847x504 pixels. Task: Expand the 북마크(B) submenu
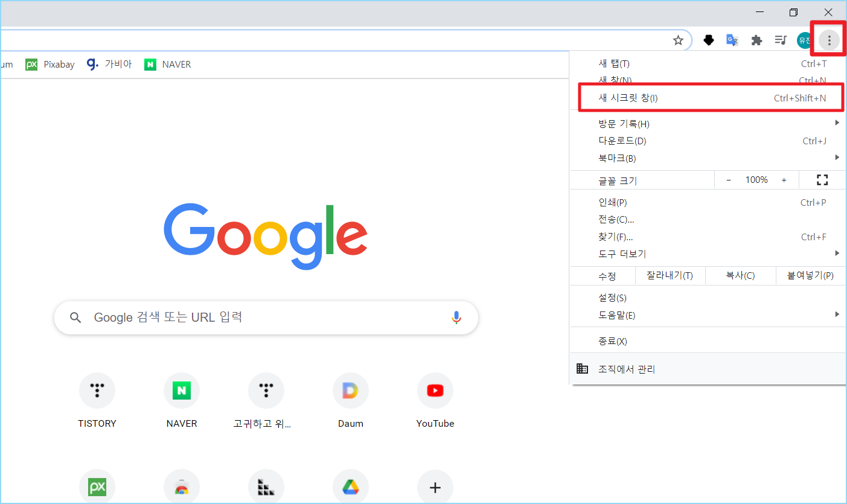pyautogui.click(x=708, y=158)
